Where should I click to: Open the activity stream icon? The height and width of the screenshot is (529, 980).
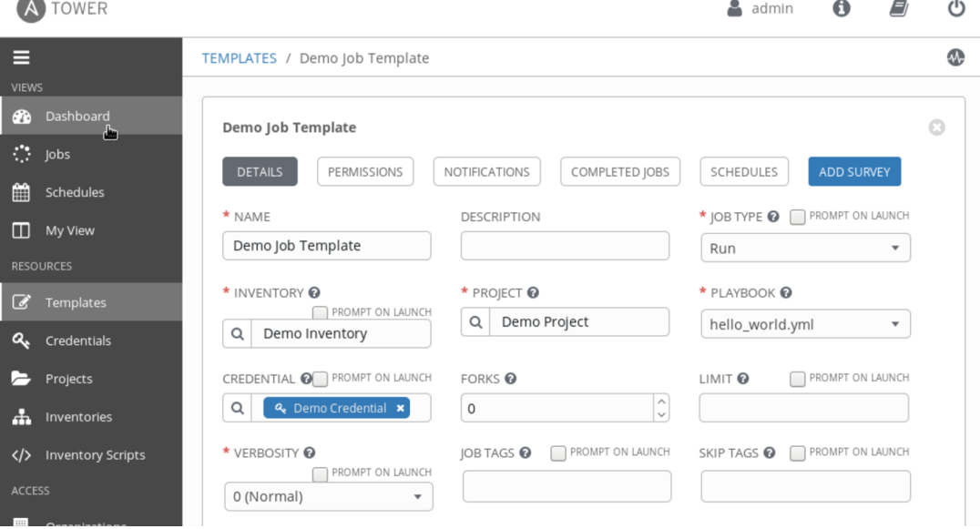pyautogui.click(x=955, y=57)
